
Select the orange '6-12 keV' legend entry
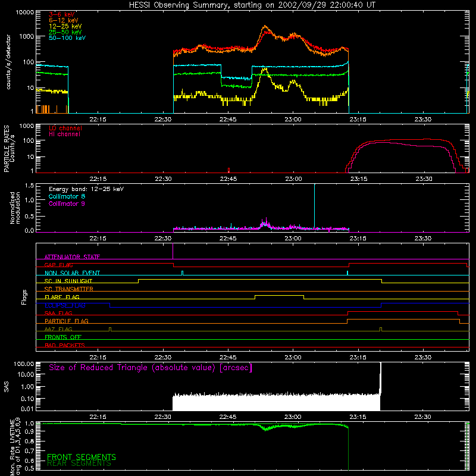64,20
